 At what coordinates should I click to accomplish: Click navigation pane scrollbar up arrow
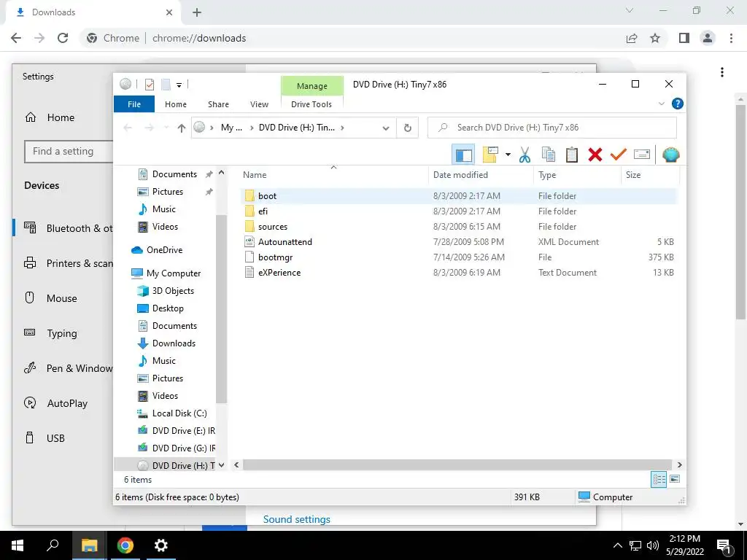click(221, 174)
